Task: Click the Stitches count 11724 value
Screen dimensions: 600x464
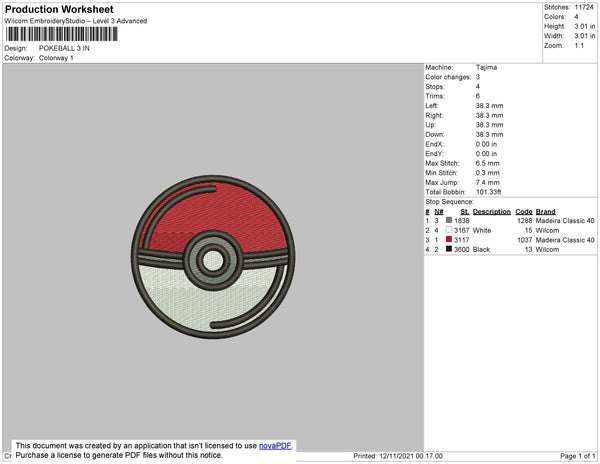Action: click(584, 6)
